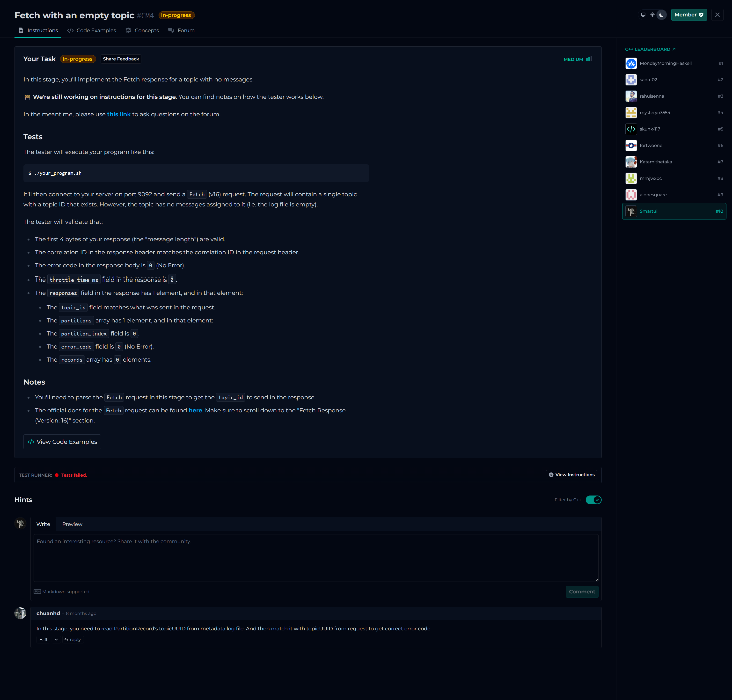Open C++ Leaderboard external arrow icon

pos(674,49)
